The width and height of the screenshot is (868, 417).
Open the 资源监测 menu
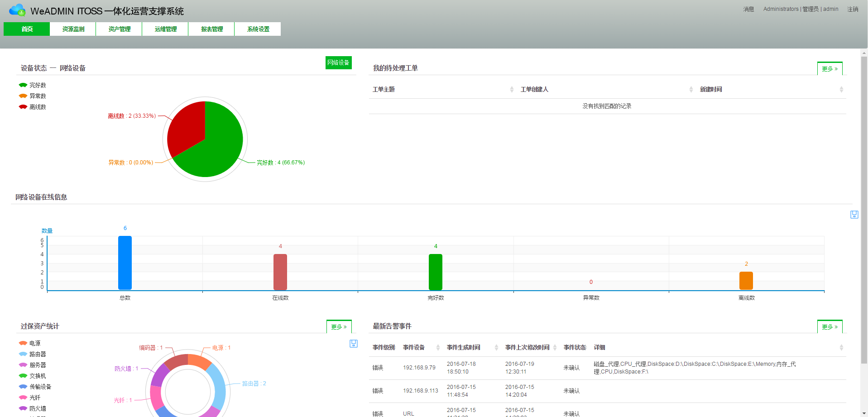pos(73,29)
